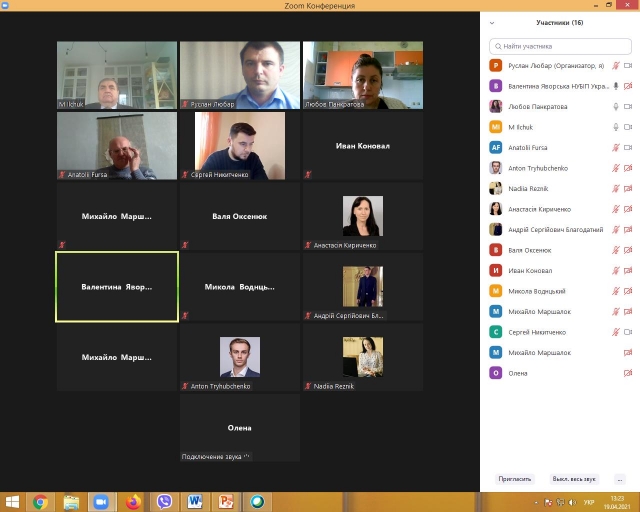
Task: Click camera icon of M Ilchuk
Action: tap(628, 127)
